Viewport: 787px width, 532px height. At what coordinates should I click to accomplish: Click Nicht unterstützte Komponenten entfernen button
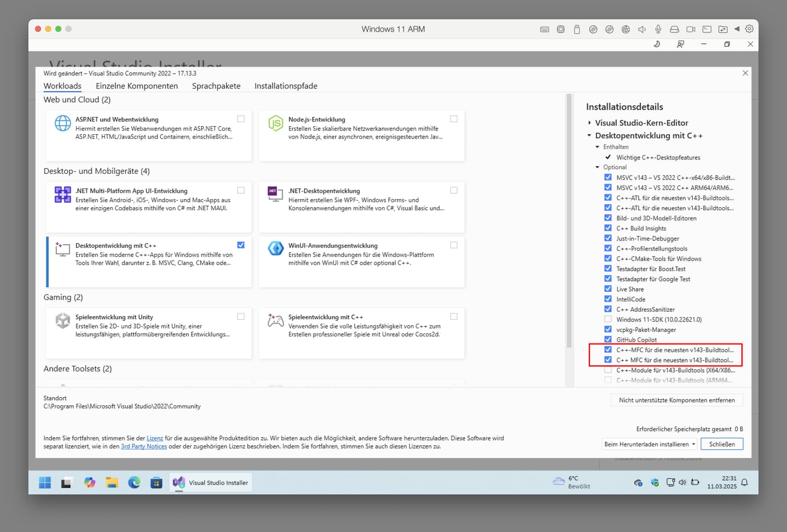(677, 400)
